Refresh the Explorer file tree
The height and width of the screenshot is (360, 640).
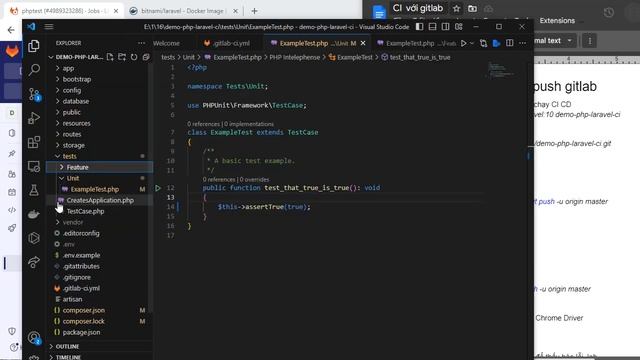click(134, 57)
